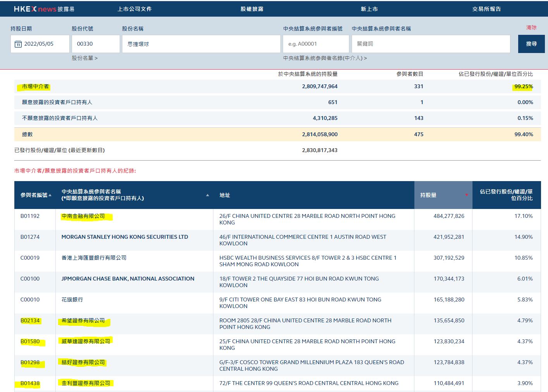Click participant ID B01438

pyautogui.click(x=30, y=383)
